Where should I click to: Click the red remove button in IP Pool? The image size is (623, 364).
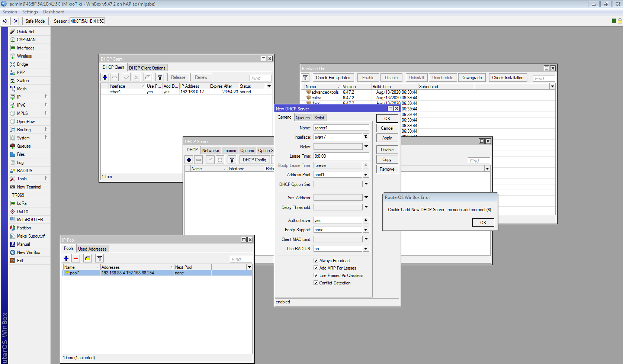pyautogui.click(x=76, y=258)
